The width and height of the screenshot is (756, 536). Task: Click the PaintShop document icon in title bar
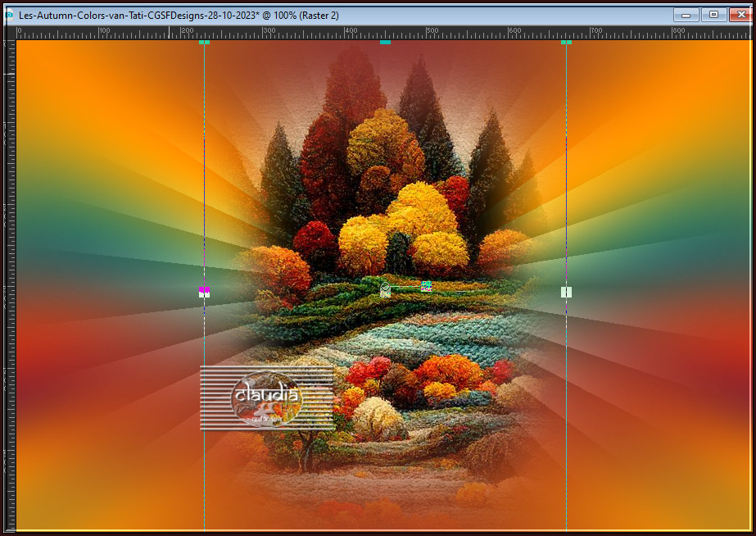coord(9,15)
